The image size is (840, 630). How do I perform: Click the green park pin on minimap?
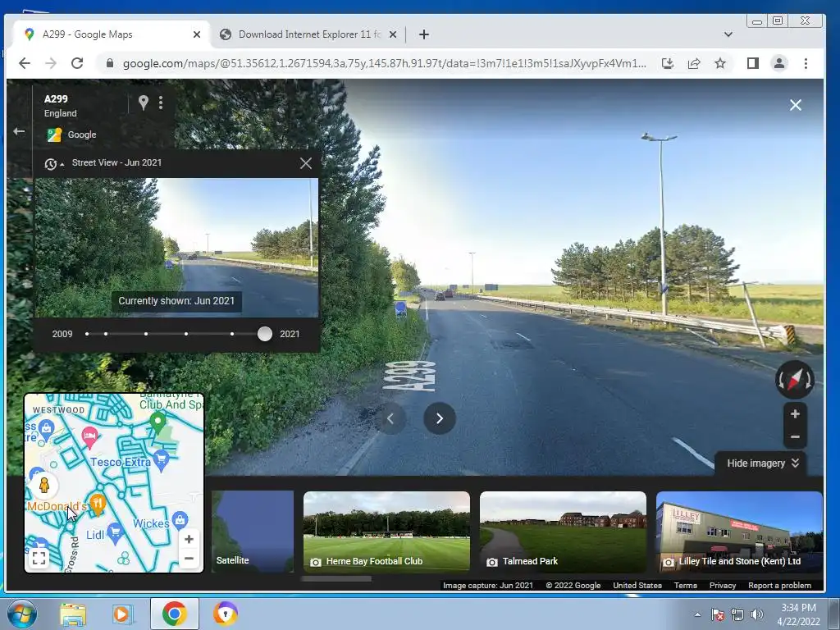[157, 422]
